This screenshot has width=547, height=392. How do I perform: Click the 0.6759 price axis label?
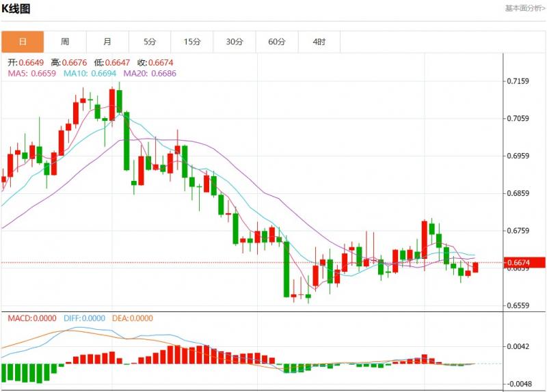click(x=518, y=231)
